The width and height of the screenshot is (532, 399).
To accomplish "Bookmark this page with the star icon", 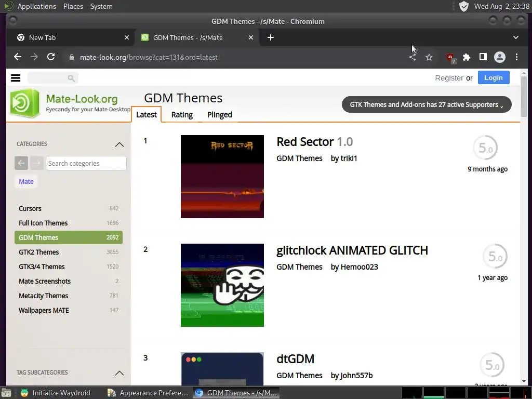I will (x=429, y=57).
